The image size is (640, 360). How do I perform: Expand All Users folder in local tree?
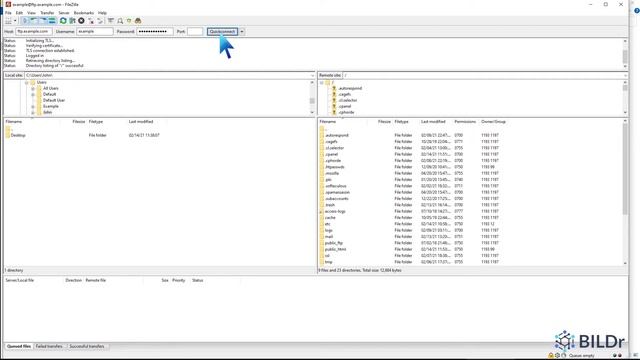pos(33,89)
